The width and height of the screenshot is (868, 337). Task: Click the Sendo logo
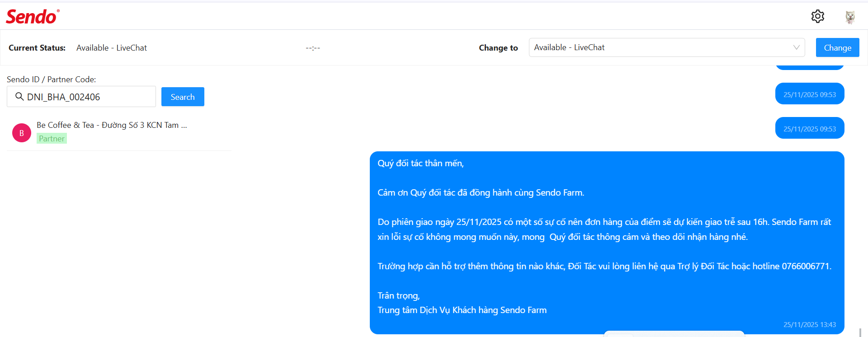33,17
